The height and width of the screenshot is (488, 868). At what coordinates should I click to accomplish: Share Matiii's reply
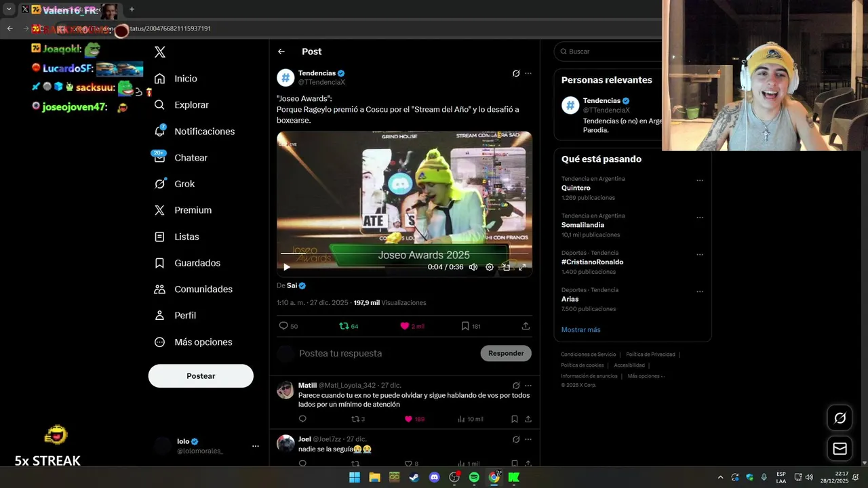pyautogui.click(x=528, y=419)
